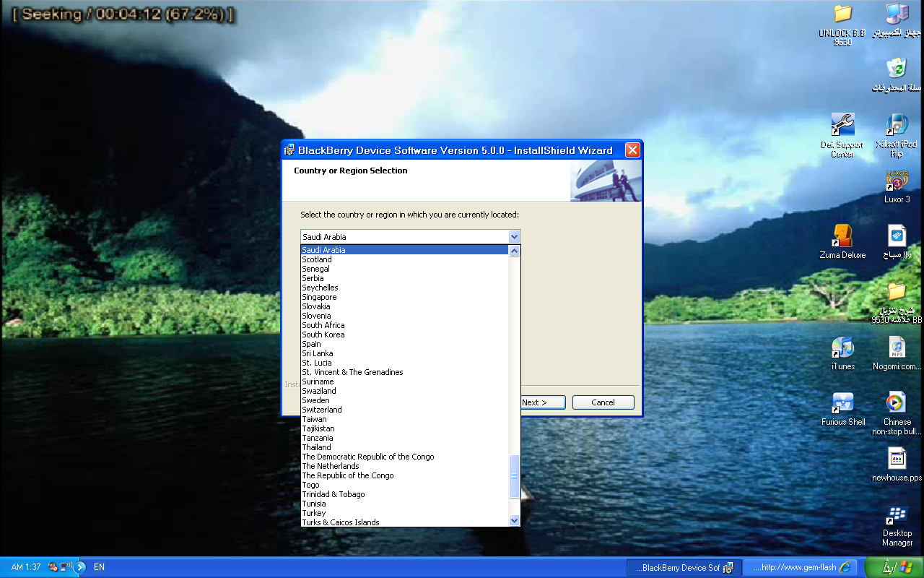Select Serbia from the country list

[405, 278]
